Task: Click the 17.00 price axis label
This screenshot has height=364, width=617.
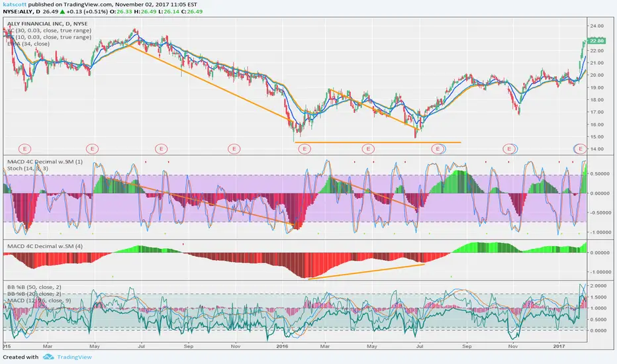Action: (596, 112)
